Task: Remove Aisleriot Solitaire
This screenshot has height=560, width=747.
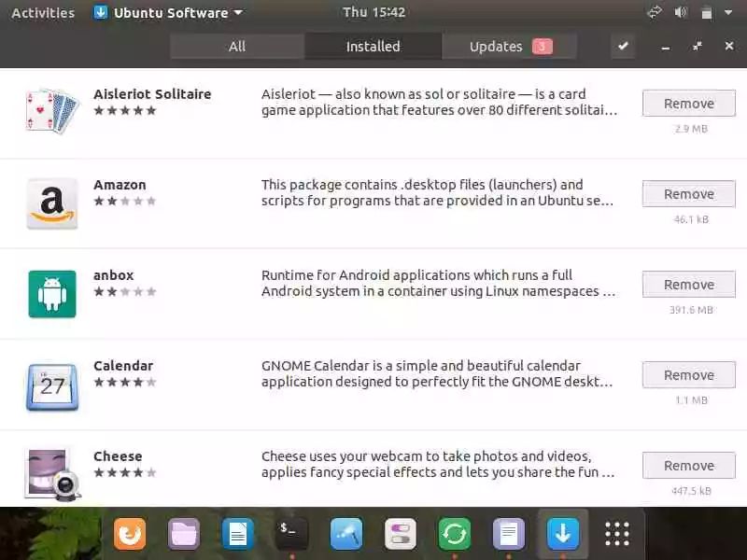Action: (688, 104)
